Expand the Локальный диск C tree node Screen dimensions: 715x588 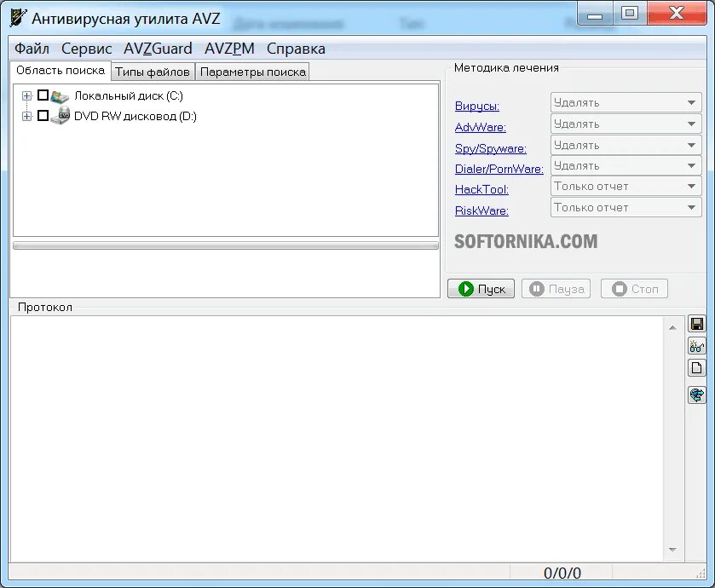[x=26, y=96]
